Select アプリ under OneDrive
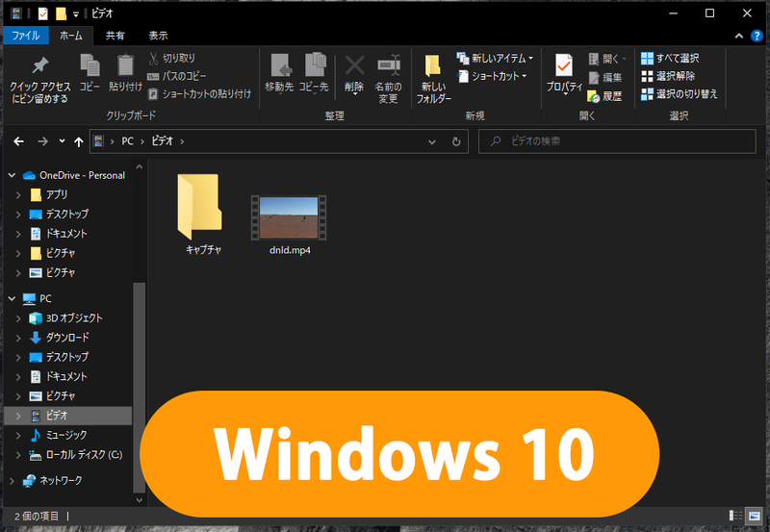 [x=57, y=195]
